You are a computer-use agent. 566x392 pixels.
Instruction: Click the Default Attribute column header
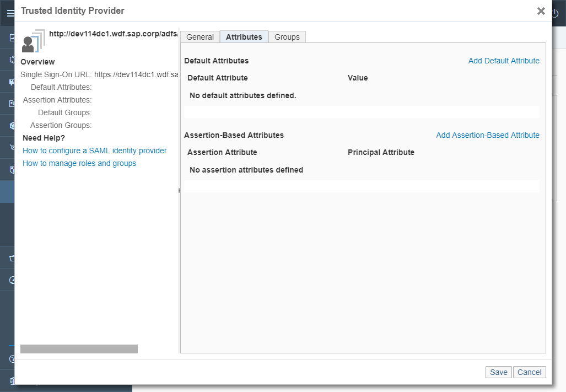coord(217,78)
